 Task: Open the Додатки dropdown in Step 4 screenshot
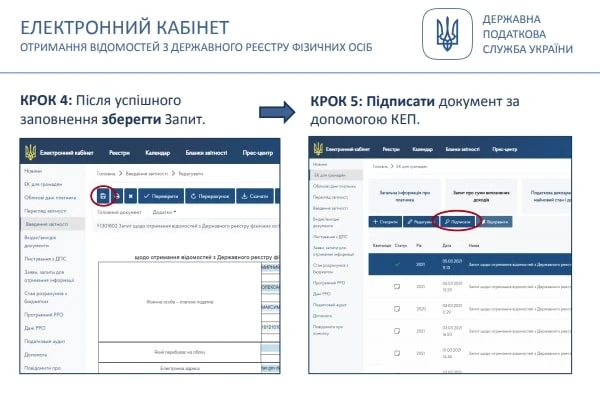tap(164, 212)
